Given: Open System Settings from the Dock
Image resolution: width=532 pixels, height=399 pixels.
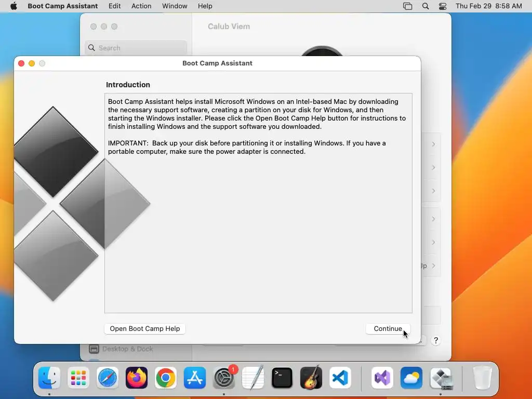Looking at the screenshot, I should click(224, 378).
